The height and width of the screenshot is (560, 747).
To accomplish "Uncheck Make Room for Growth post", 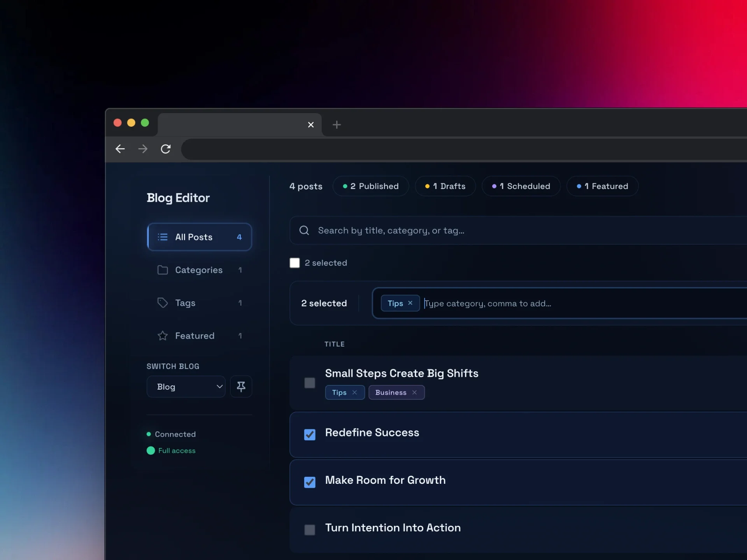I will (x=310, y=482).
